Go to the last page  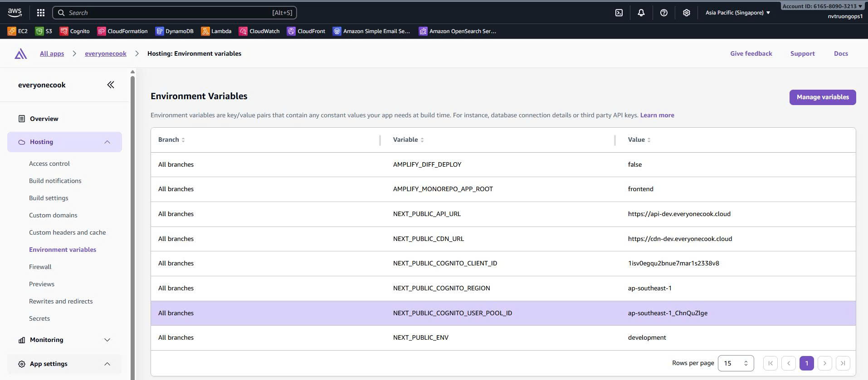843,363
